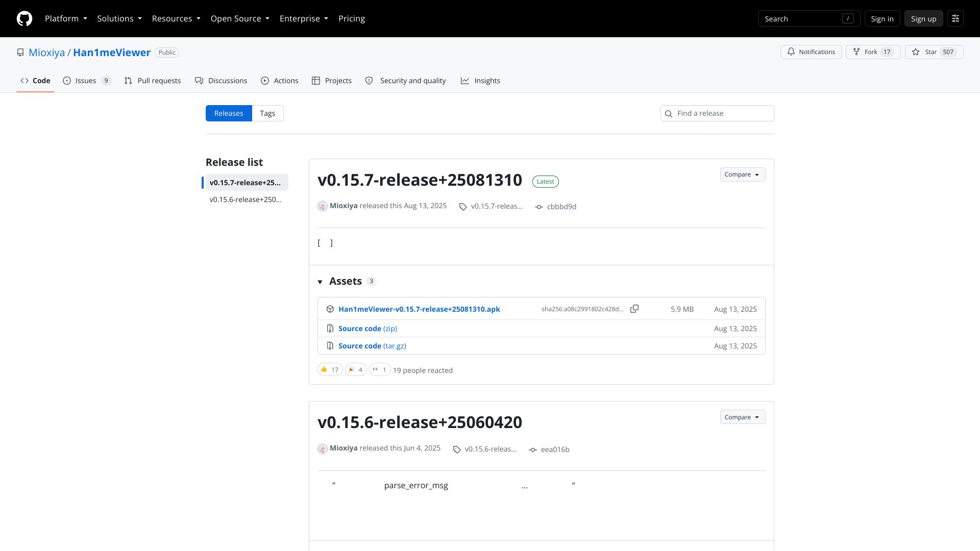Open the v0.15.7-release+25081310 title link
Viewport: 980px width, 551px height.
(420, 180)
